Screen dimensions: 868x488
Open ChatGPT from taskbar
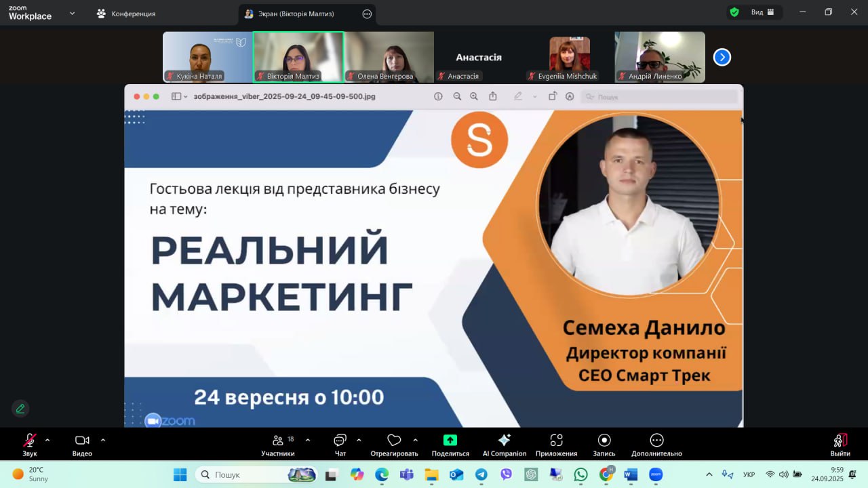(531, 474)
